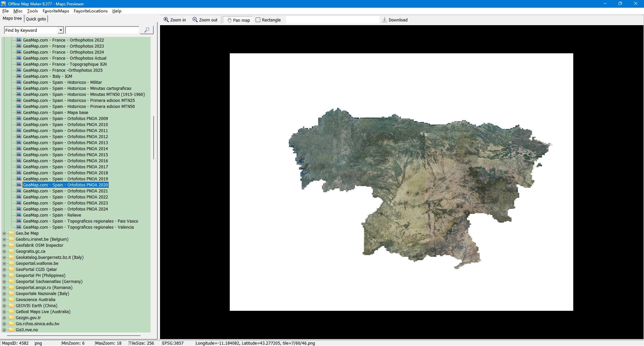Switch to the Quick goto tab
Image resolution: width=644 pixels, height=346 pixels.
pyautogui.click(x=36, y=19)
